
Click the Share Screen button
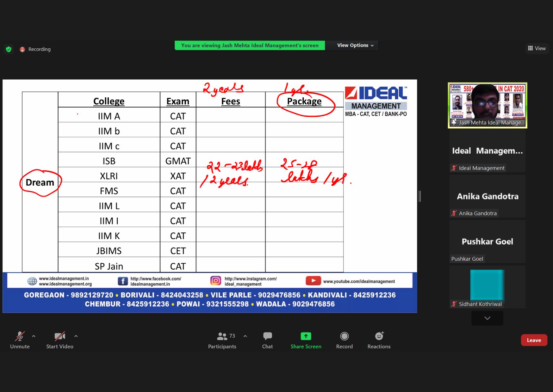[x=306, y=340]
